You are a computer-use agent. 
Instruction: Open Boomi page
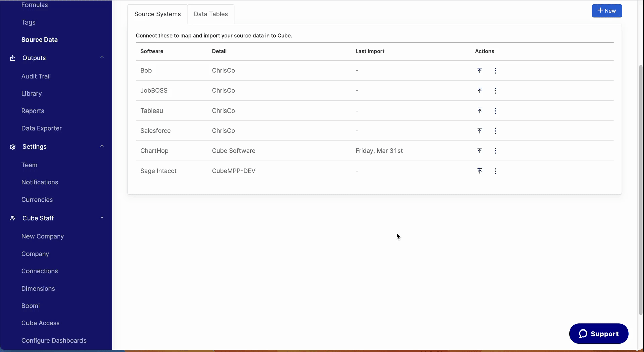31,306
